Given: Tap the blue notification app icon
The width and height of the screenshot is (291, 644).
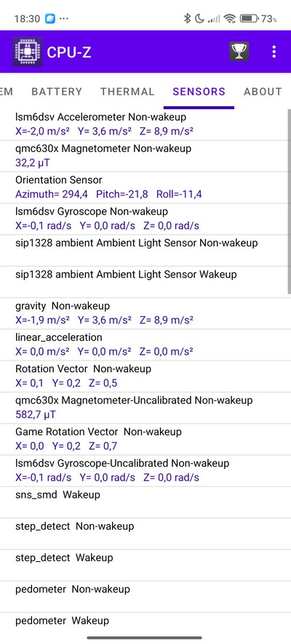Looking at the screenshot, I should (50, 18).
